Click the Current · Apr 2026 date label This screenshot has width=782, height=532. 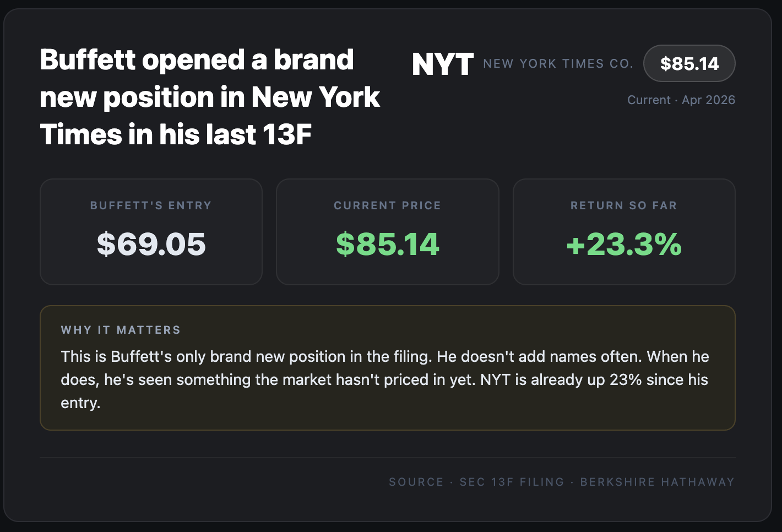(681, 100)
